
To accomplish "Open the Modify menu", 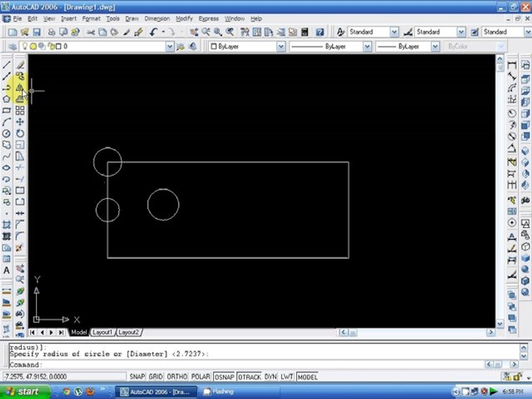I will coord(184,19).
